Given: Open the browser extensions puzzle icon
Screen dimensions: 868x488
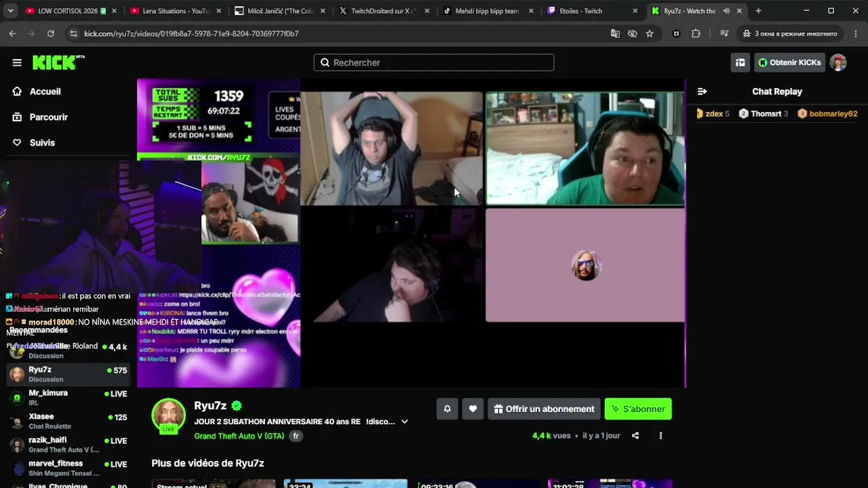Looking at the screenshot, I should click(x=696, y=33).
